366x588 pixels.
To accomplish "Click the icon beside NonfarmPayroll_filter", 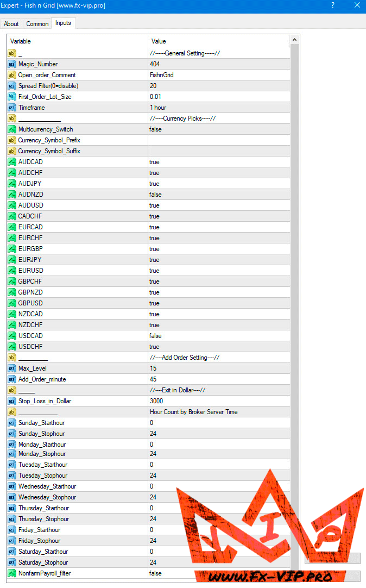I will 11,573.
